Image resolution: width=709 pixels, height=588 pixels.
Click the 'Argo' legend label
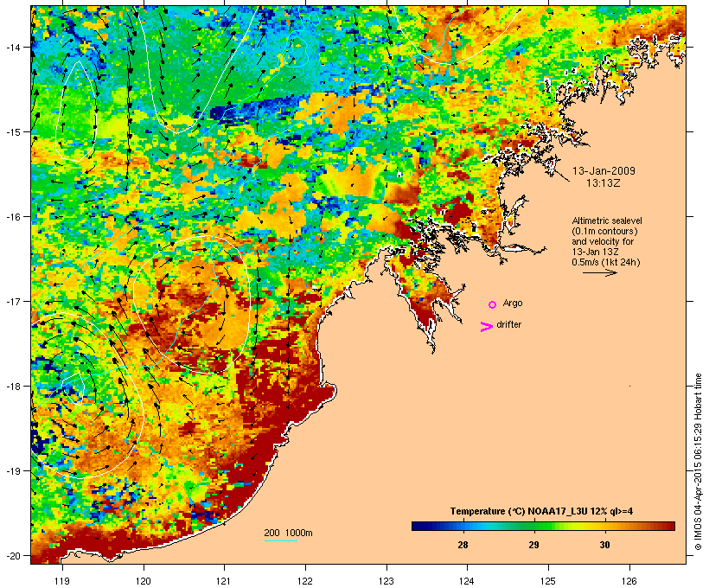click(513, 303)
